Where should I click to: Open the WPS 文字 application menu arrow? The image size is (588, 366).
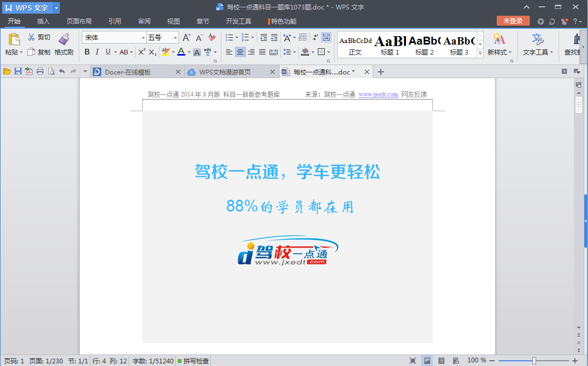pos(56,7)
